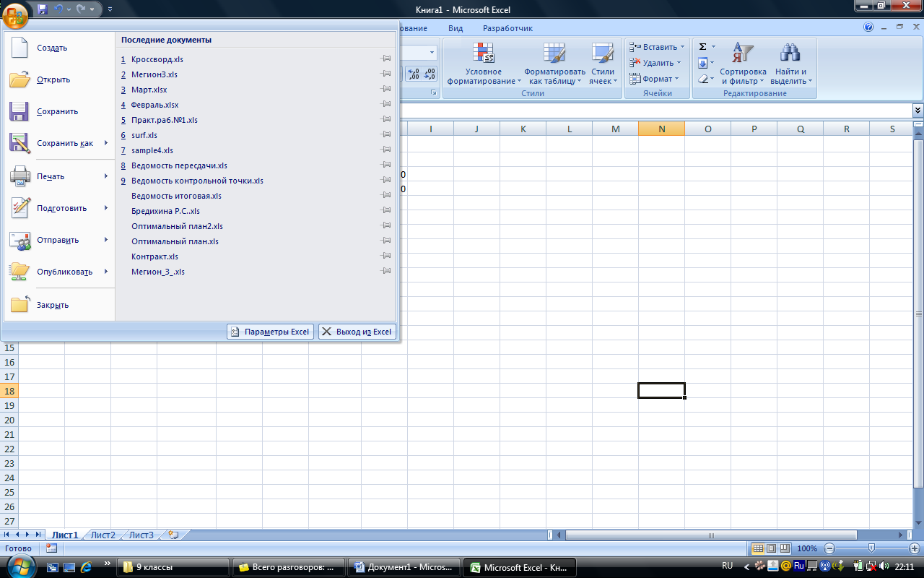Choose Сохранить (save) in Office menu
This screenshot has width=924, height=578.
coord(59,111)
